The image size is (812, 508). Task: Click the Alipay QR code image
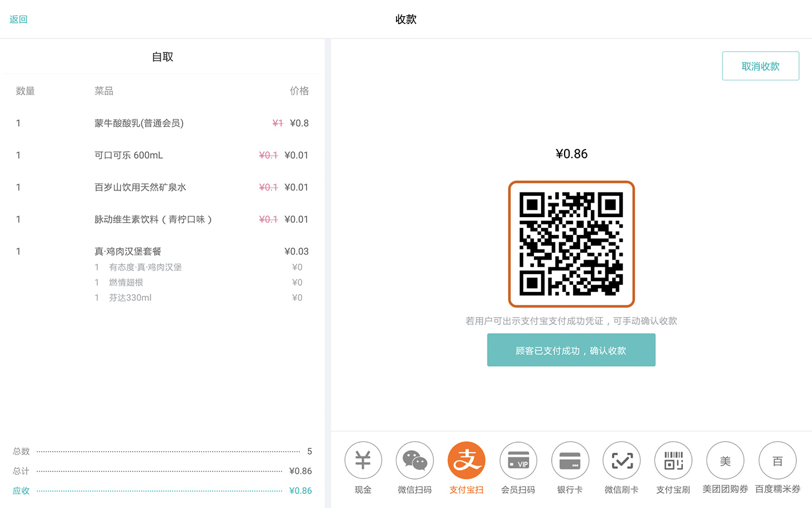click(x=571, y=244)
